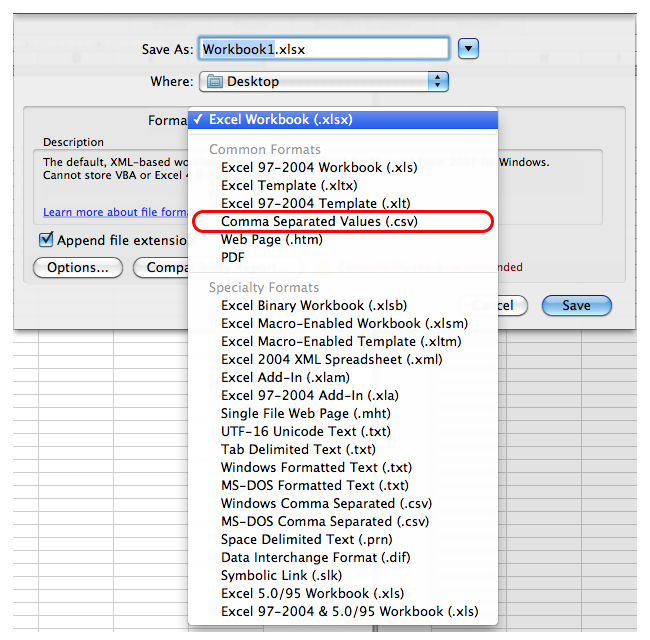The height and width of the screenshot is (640, 650).
Task: Choose Comma Separated Values (.csv)
Action: (x=343, y=221)
